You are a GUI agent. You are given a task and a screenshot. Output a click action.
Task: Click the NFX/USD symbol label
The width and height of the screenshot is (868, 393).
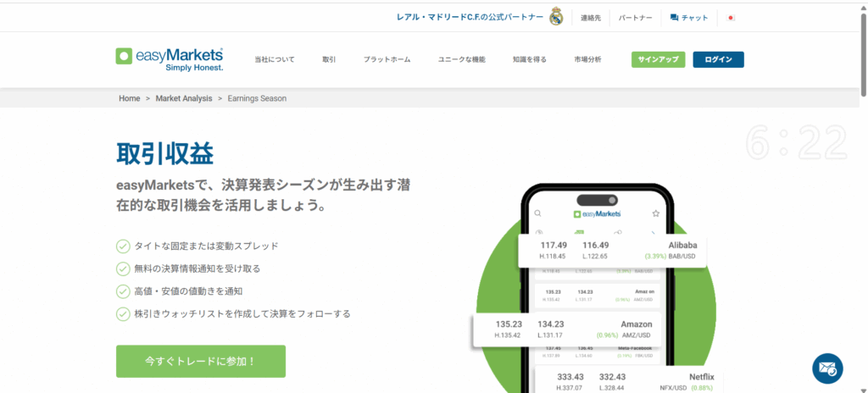coord(674,388)
